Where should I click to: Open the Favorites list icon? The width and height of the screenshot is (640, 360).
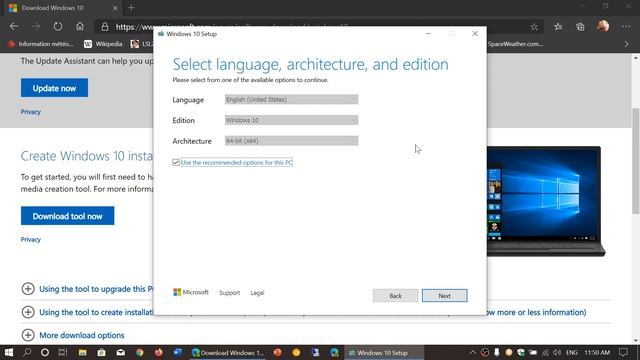558,27
